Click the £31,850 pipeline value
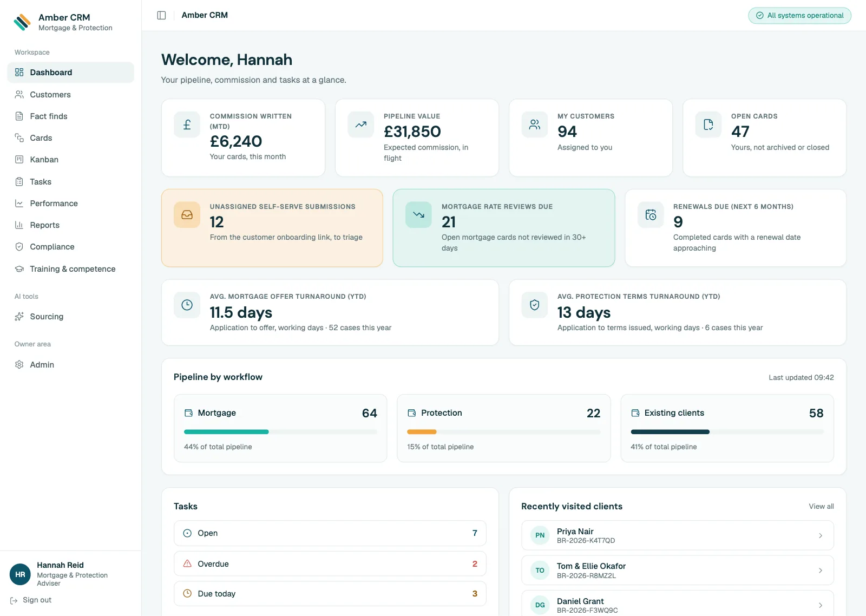Screen dimensions: 866x616 412,132
